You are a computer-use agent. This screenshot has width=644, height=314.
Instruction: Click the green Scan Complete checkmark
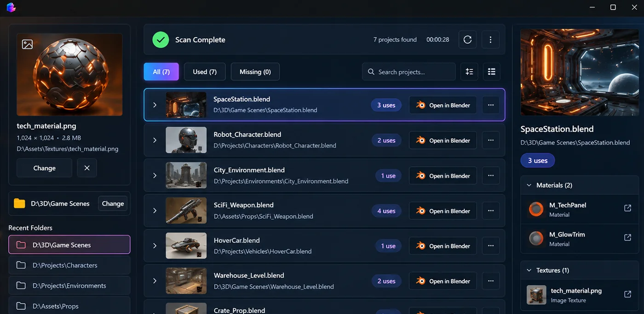point(161,40)
